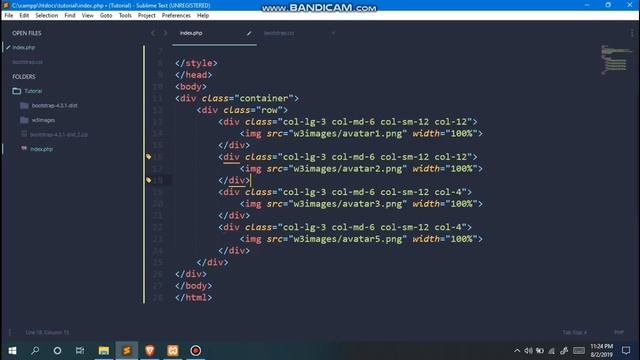Toggle the side bar switch in status bar
This screenshot has width=640, height=360.
[10, 332]
